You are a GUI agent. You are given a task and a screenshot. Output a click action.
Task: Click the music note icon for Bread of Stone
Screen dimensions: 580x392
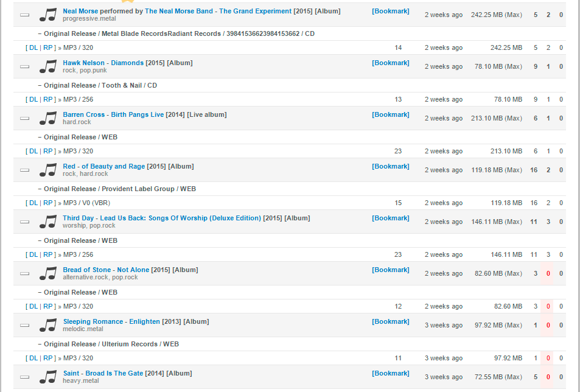(x=48, y=274)
